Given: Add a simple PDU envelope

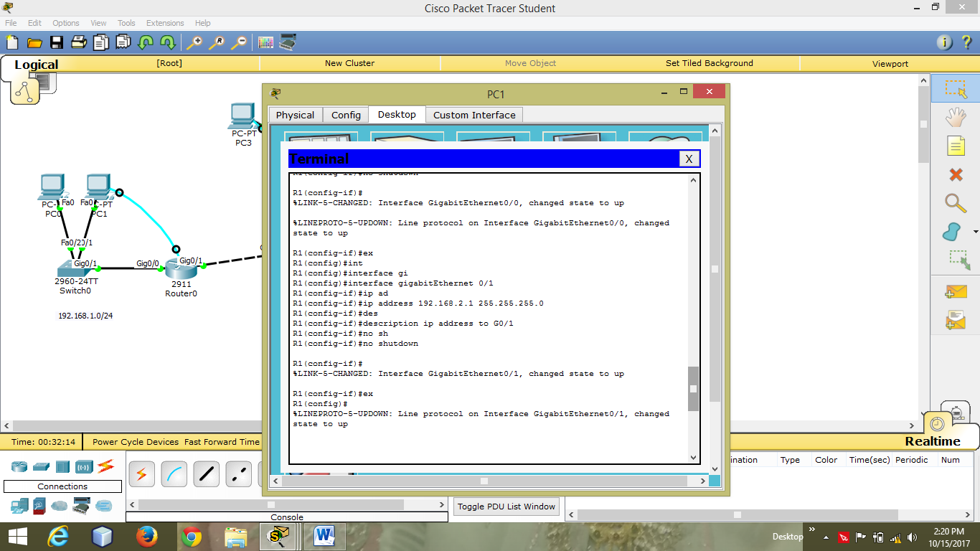Looking at the screenshot, I should tap(956, 292).
